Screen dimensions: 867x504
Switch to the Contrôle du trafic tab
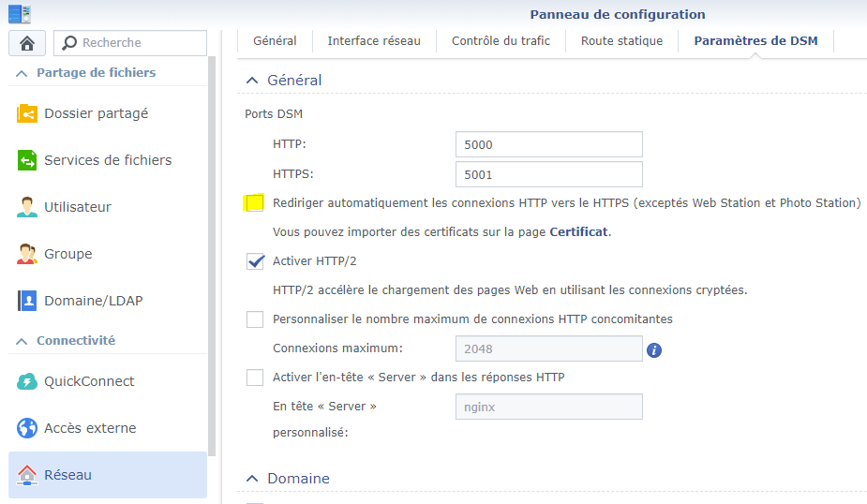click(x=501, y=41)
